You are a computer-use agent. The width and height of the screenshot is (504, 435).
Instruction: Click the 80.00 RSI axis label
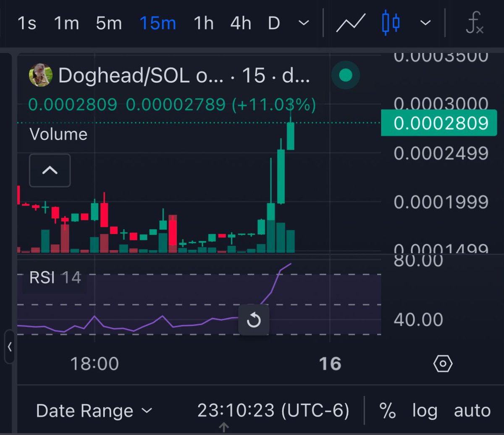[418, 261]
